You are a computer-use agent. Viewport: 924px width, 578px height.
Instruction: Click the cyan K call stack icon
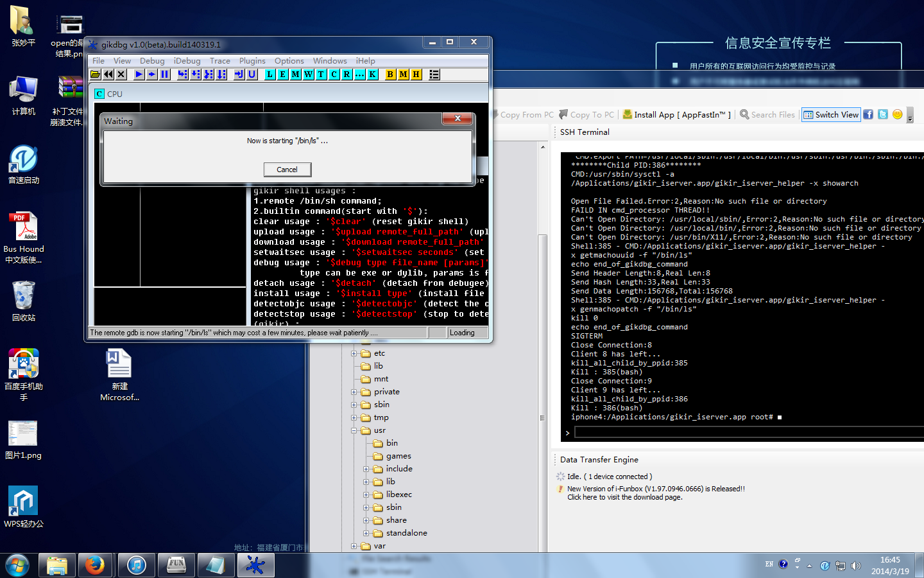(x=372, y=74)
